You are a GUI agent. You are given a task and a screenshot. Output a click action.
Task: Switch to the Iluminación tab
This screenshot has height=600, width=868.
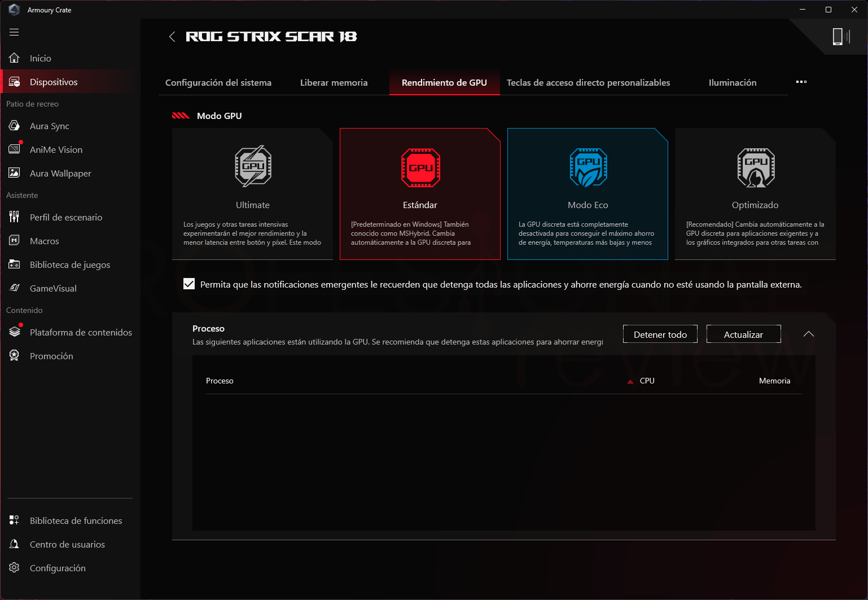[x=733, y=82]
